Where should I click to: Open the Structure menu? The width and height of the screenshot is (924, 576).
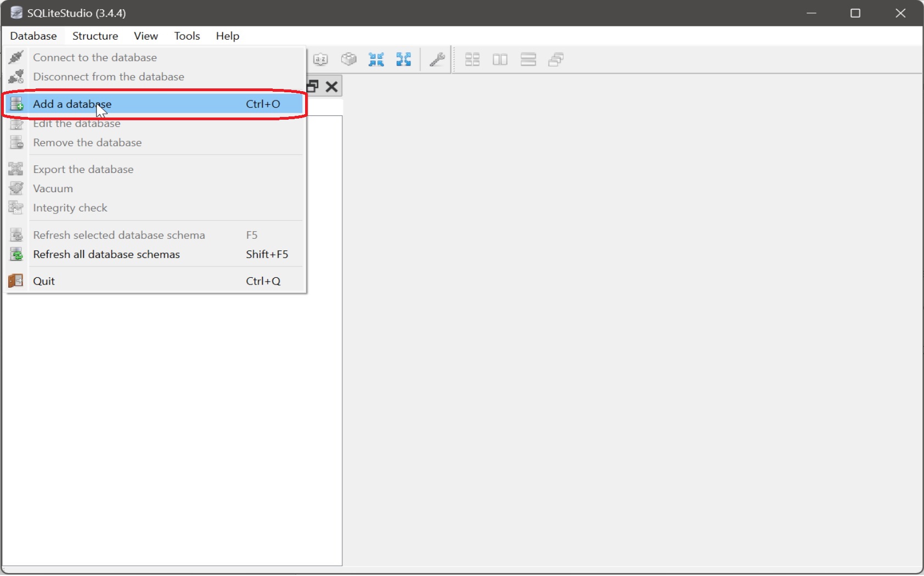pyautogui.click(x=95, y=36)
